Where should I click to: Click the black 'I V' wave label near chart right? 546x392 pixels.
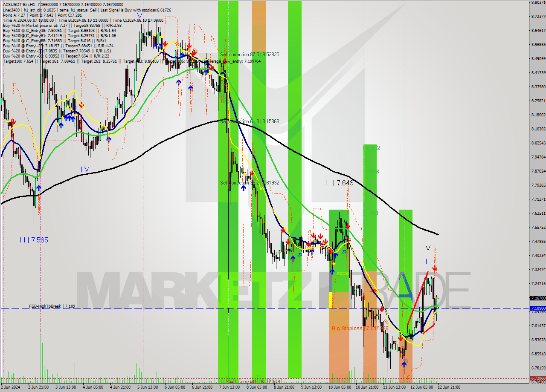click(x=426, y=248)
